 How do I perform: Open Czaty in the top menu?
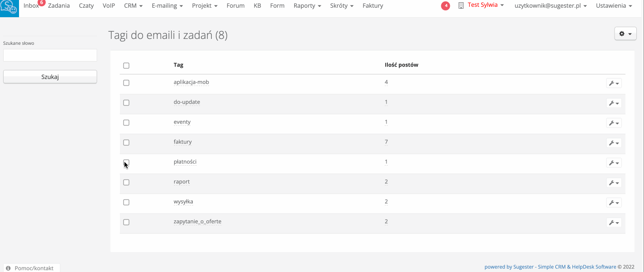86,6
